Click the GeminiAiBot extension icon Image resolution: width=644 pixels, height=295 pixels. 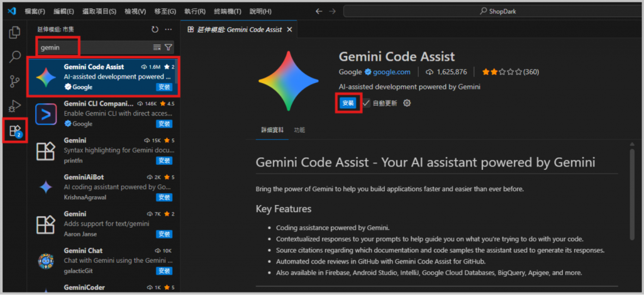point(46,187)
